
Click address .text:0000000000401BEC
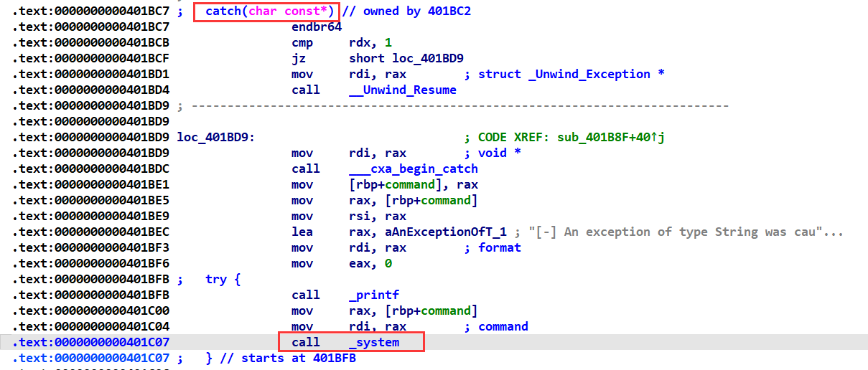[90, 232]
